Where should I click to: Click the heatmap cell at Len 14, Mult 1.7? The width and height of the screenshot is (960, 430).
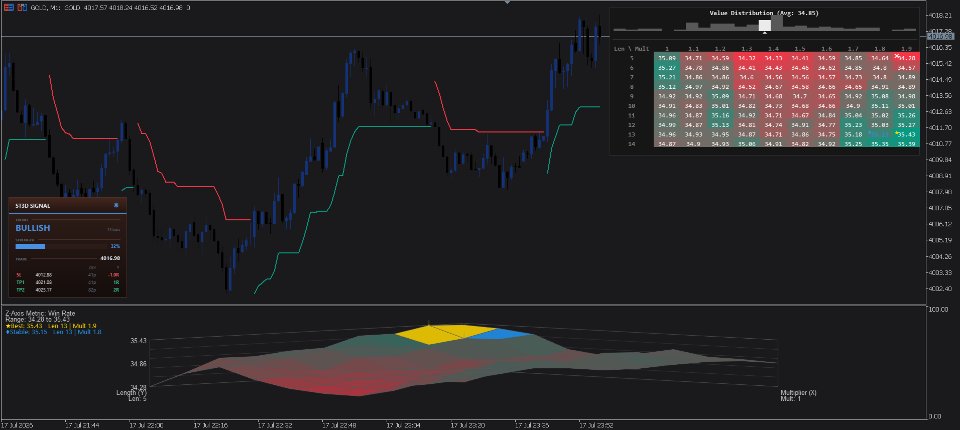[852, 143]
